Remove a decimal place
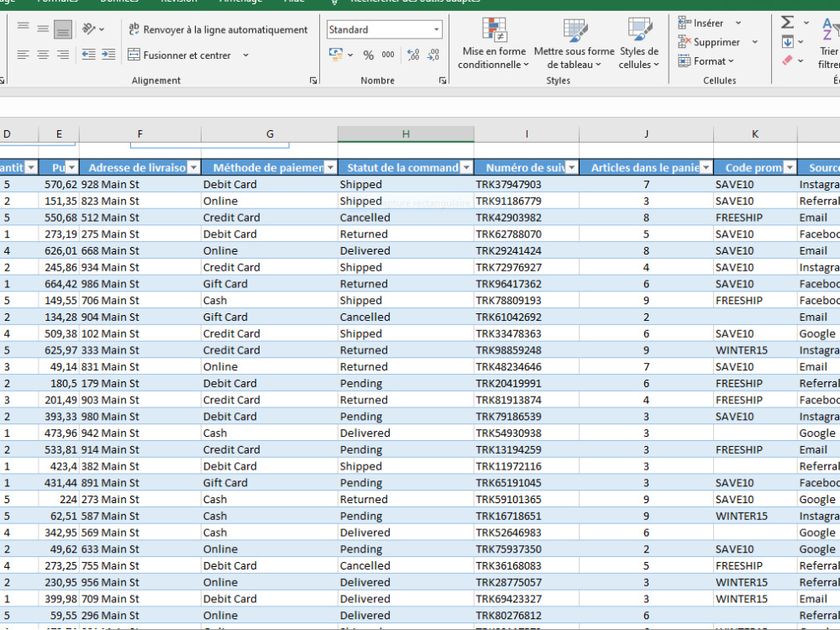Image resolution: width=840 pixels, height=630 pixels. (433, 55)
